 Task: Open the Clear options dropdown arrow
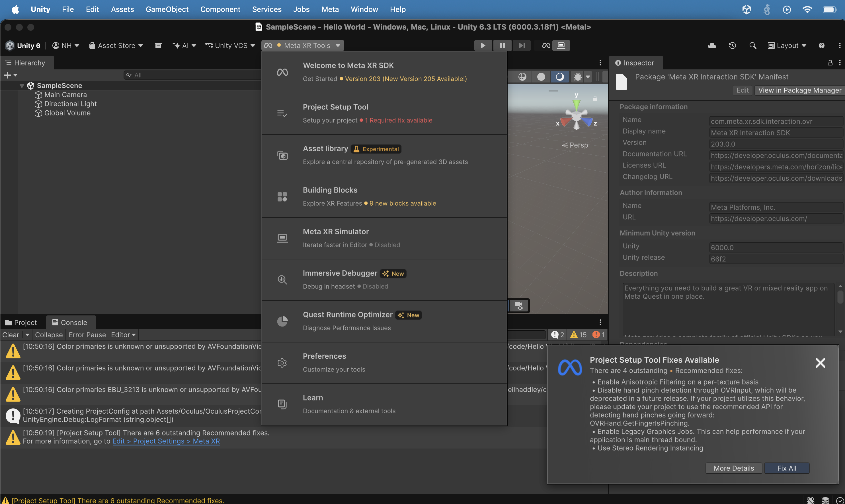pyautogui.click(x=27, y=335)
